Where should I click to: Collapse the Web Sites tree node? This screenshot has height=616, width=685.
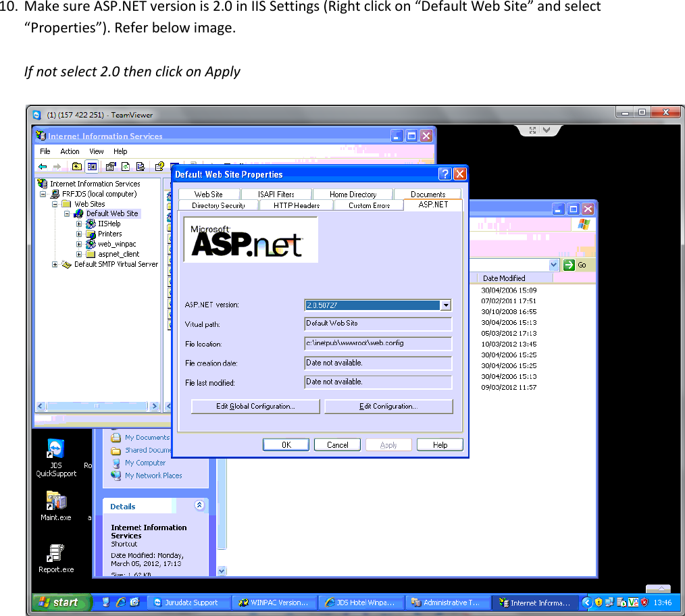click(55, 204)
